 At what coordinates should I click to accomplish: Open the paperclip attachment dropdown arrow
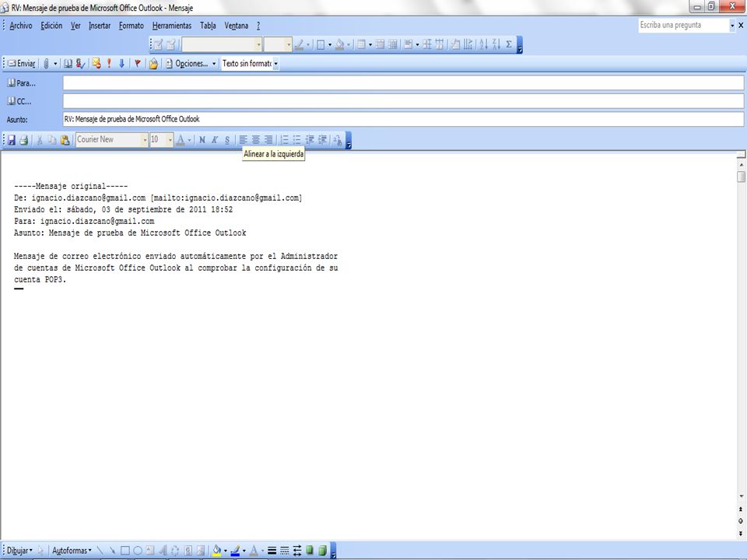(x=55, y=63)
